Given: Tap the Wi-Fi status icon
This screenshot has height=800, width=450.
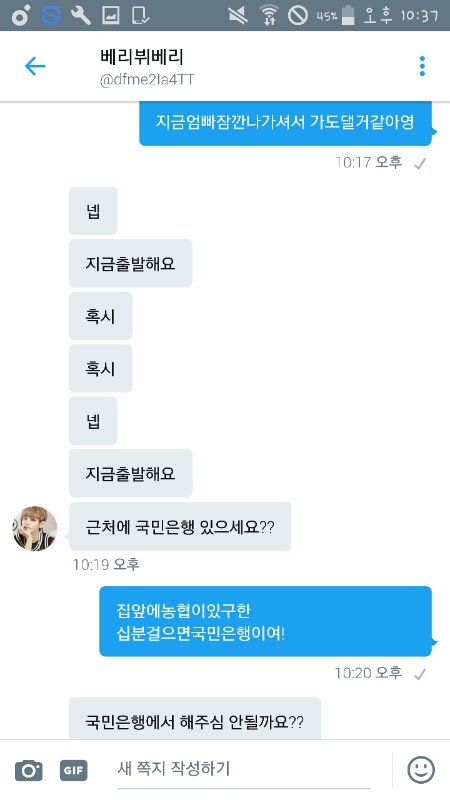Looking at the screenshot, I should click(269, 15).
